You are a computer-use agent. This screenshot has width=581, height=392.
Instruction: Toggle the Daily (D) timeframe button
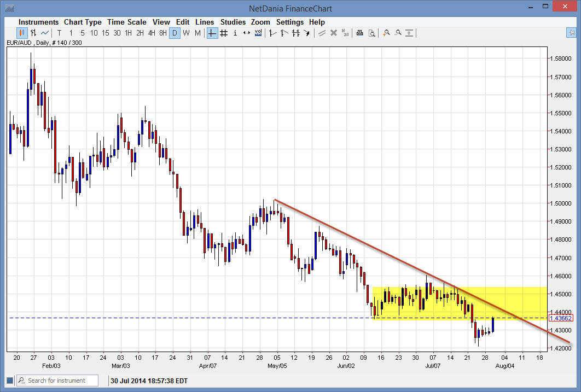point(174,33)
